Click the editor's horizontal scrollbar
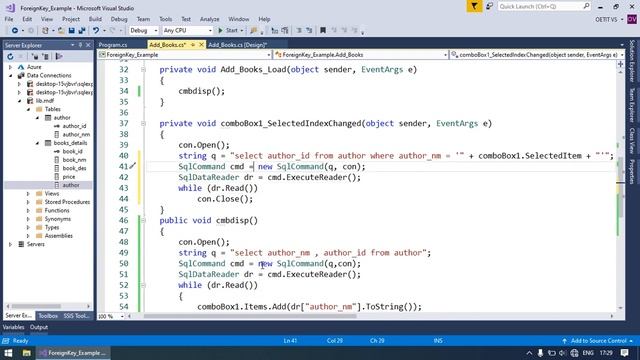This screenshot has height=360, width=640. 250,316
